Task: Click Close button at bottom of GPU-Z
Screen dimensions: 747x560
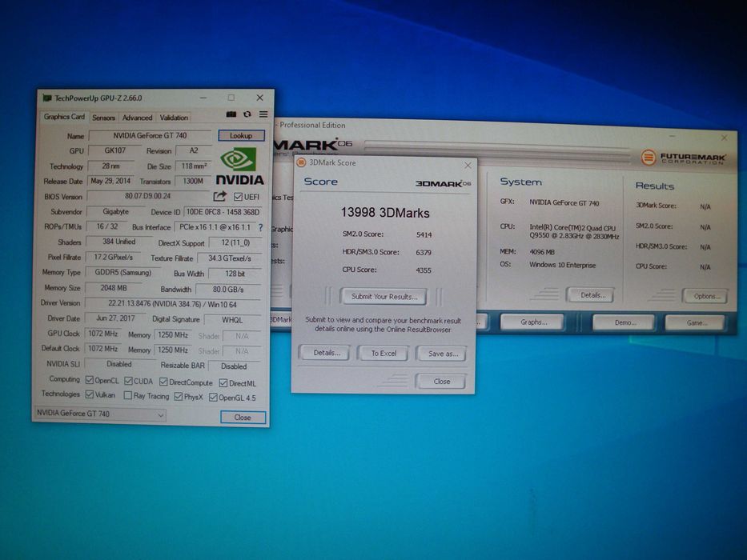Action: 243,417
